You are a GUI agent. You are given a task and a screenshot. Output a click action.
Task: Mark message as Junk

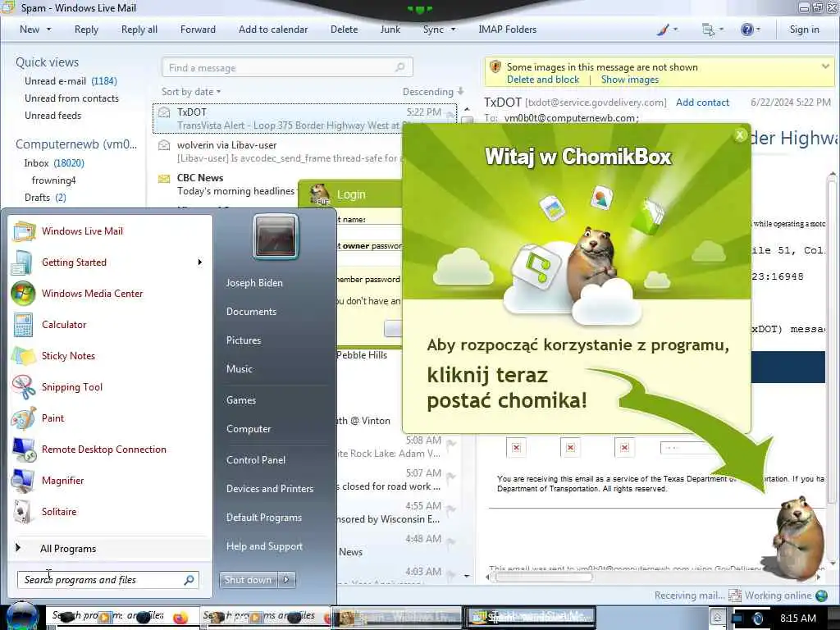coord(390,30)
